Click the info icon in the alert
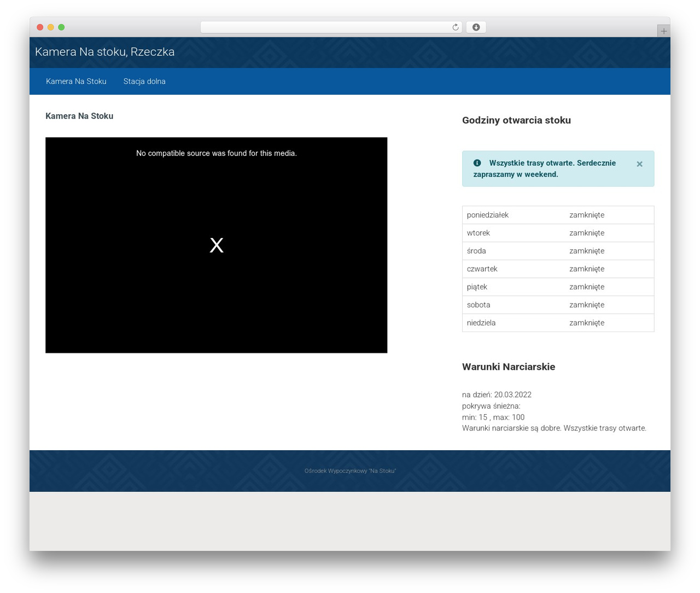Viewport: 700px width, 593px height. 477,163
